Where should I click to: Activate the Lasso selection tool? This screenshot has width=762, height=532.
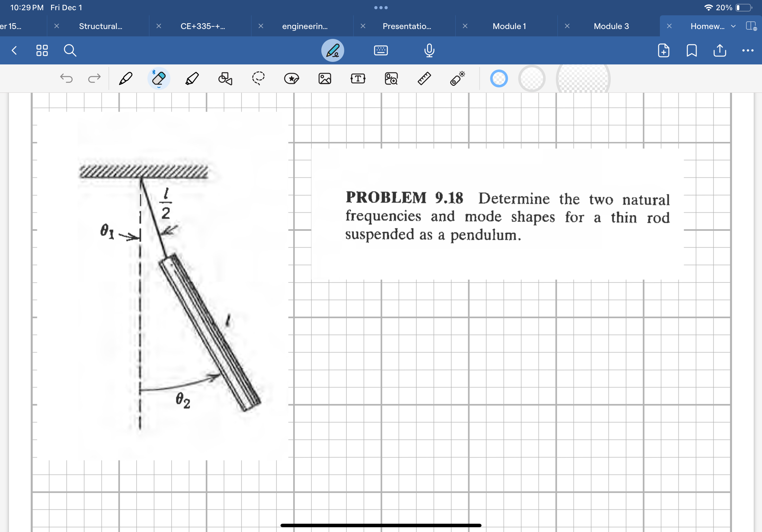click(258, 78)
